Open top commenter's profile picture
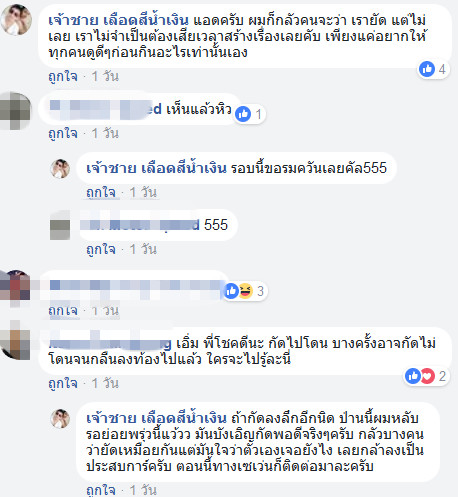The height and width of the screenshot is (497, 458). tap(16, 19)
